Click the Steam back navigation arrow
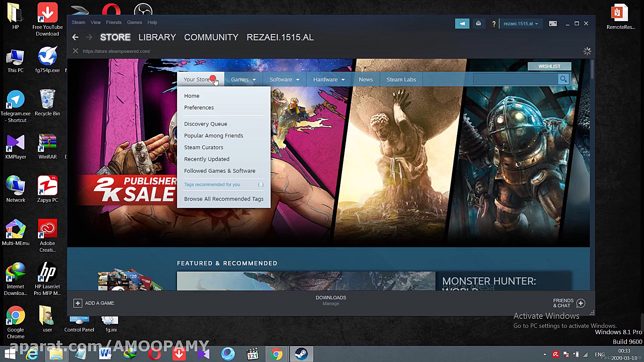This screenshot has width=644, height=362. pos(75,37)
